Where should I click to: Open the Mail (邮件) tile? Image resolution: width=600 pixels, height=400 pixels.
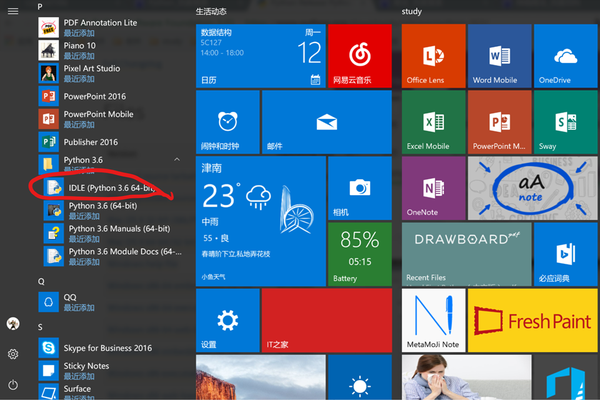tap(327, 122)
